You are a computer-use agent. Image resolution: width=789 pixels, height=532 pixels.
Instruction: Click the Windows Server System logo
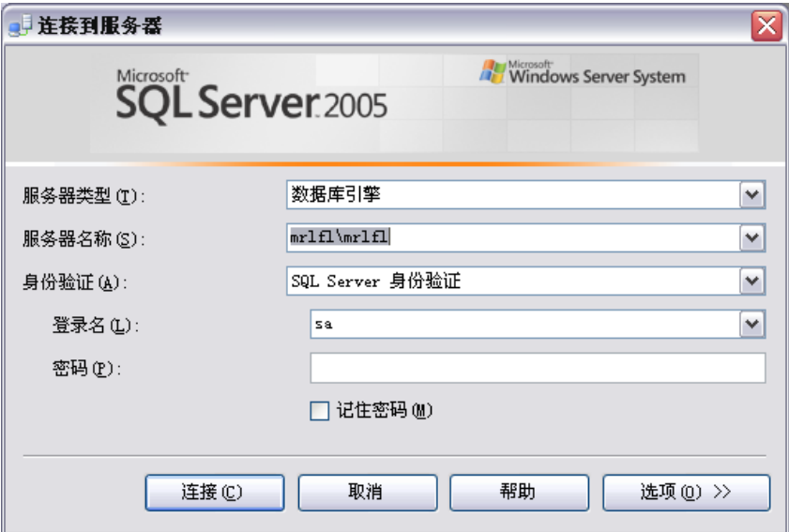click(583, 72)
